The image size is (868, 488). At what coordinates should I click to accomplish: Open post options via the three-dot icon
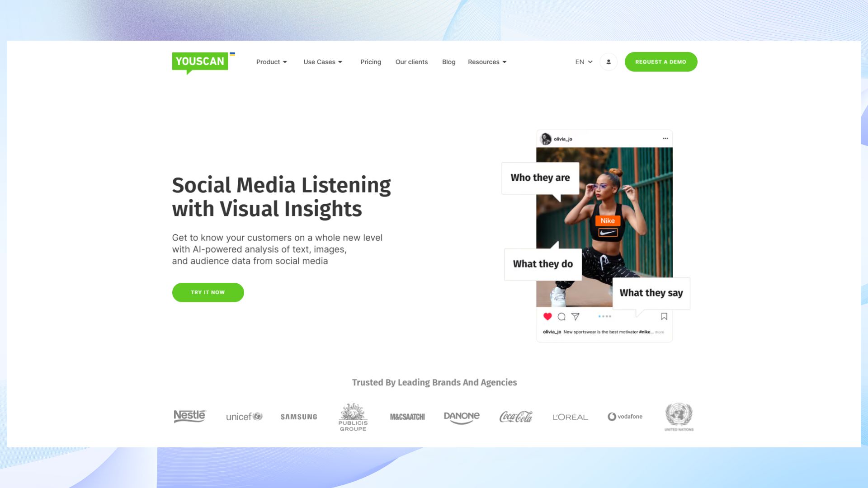[x=665, y=138]
